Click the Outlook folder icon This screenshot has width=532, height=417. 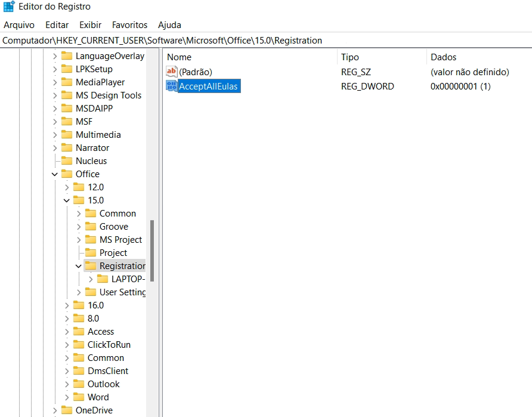coord(79,384)
